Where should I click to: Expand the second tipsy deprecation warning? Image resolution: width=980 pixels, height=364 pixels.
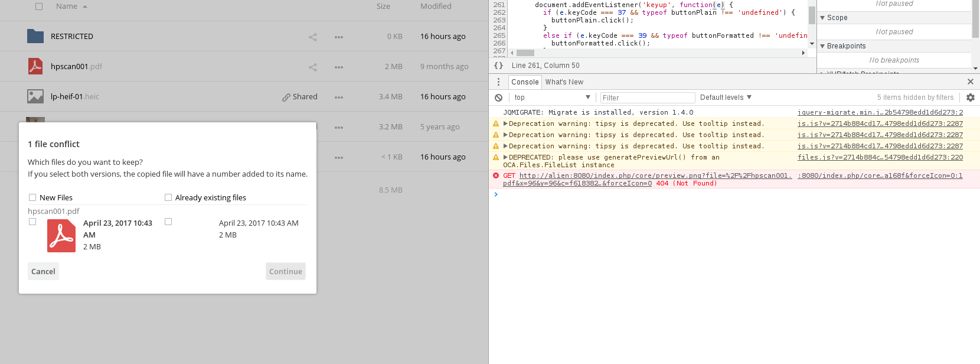pyautogui.click(x=505, y=135)
